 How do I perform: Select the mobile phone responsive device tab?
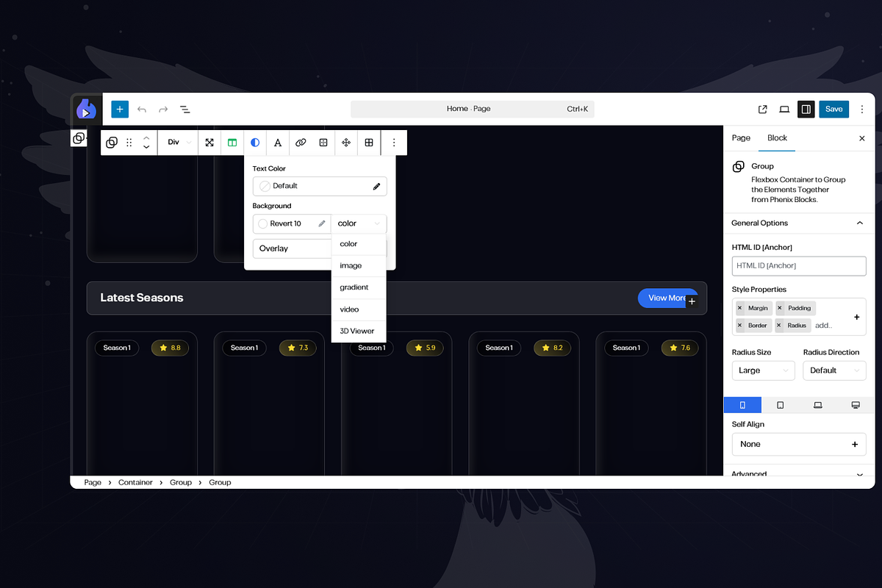point(742,405)
